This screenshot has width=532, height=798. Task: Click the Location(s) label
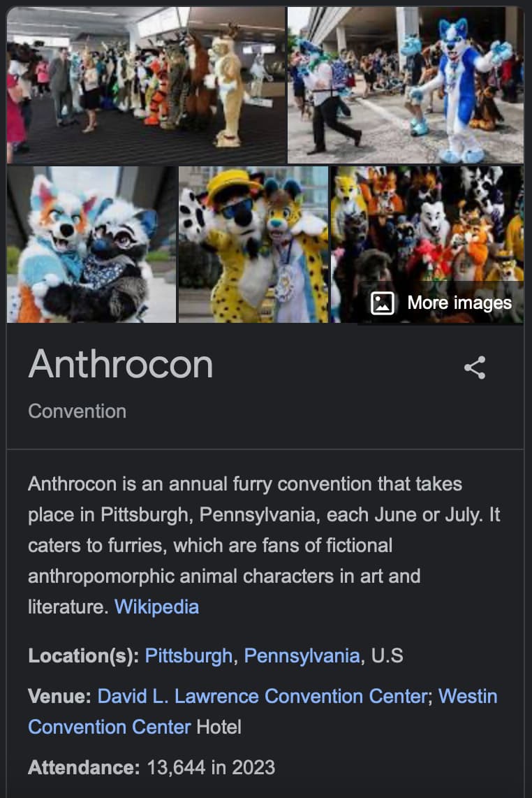tap(83, 655)
